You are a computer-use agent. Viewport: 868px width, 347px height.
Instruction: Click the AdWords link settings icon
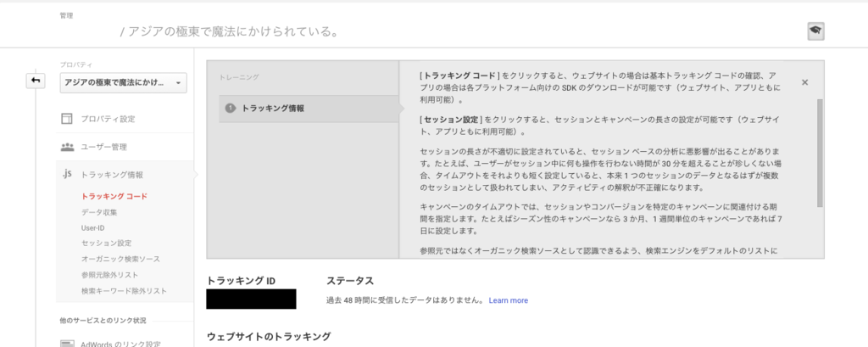click(x=67, y=344)
